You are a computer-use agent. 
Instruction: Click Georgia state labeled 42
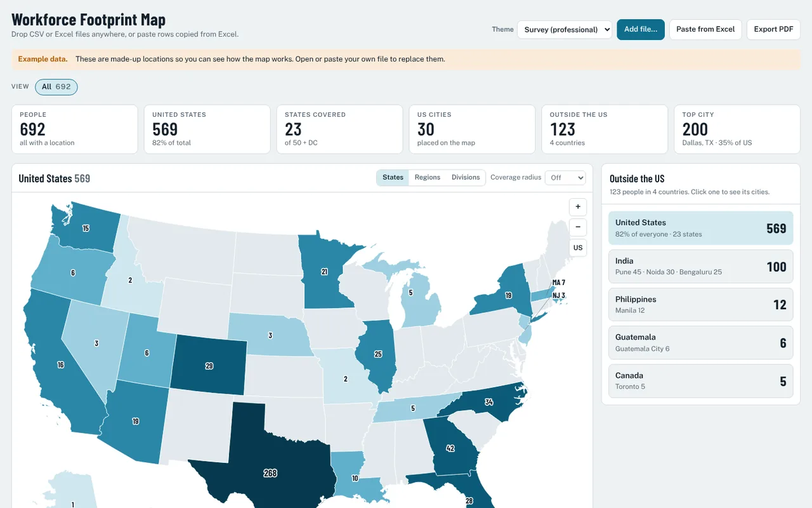pos(450,448)
